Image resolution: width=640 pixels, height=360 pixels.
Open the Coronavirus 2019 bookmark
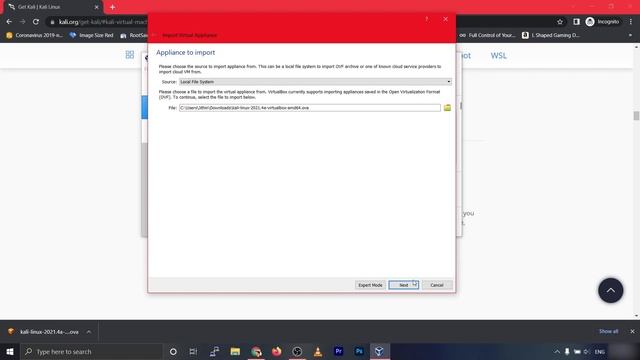pyautogui.click(x=34, y=35)
